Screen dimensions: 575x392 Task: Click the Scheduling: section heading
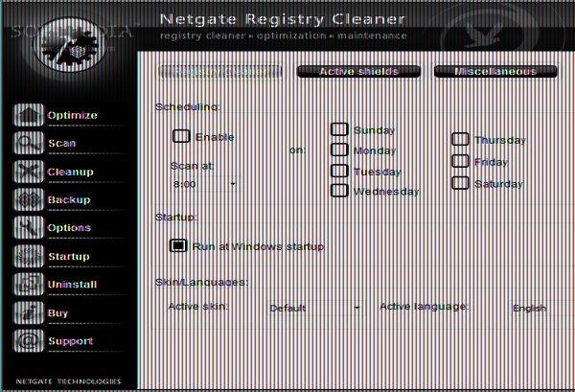coord(188,107)
